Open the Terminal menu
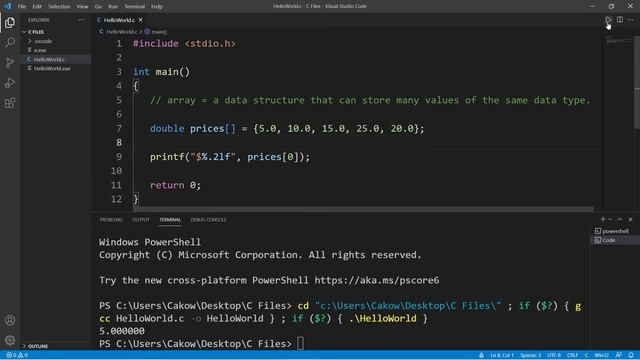This screenshot has height=360, width=640. click(135, 7)
